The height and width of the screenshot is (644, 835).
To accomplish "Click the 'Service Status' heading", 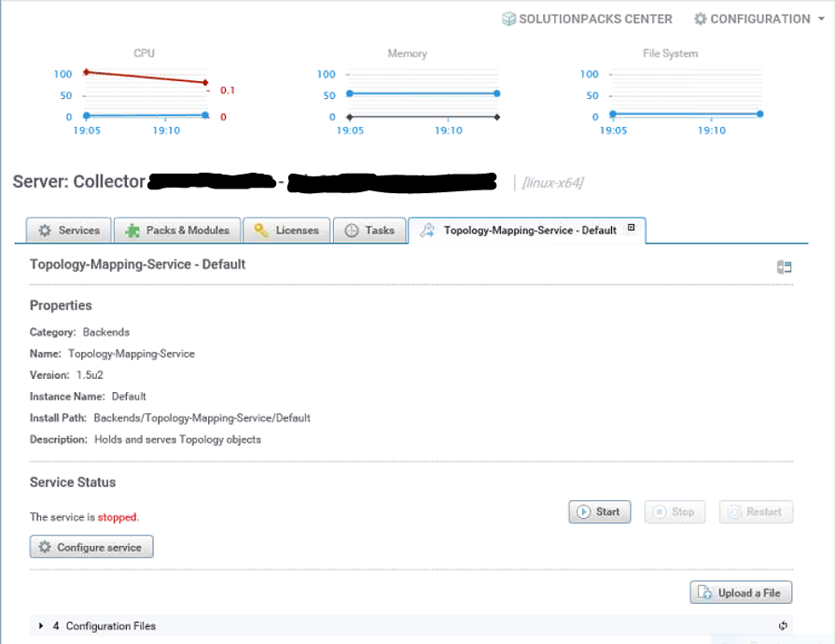I will (73, 483).
